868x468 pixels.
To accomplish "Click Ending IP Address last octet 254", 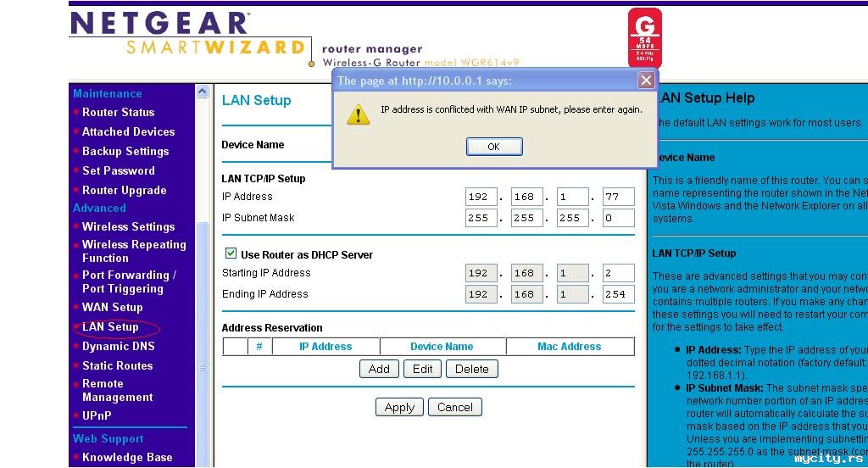I will pos(618,294).
